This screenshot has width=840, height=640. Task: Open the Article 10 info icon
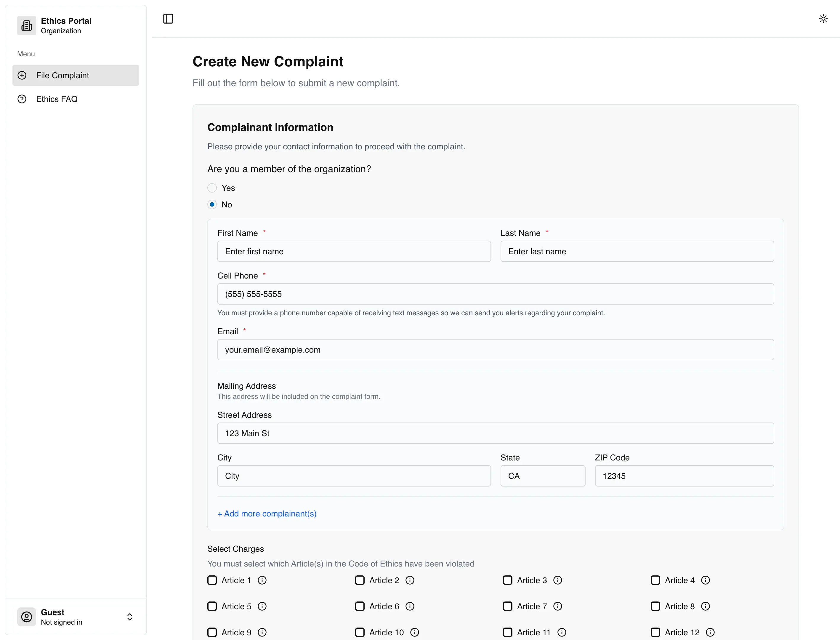(x=415, y=632)
